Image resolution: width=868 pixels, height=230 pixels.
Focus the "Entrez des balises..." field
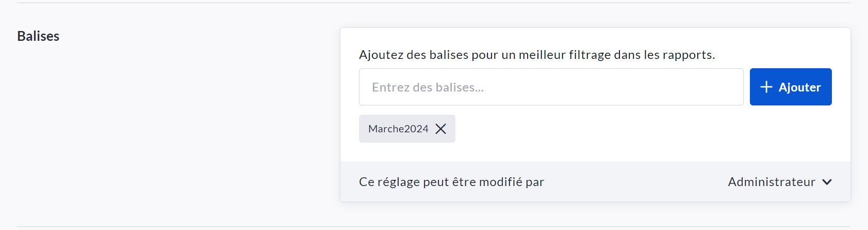click(x=551, y=87)
